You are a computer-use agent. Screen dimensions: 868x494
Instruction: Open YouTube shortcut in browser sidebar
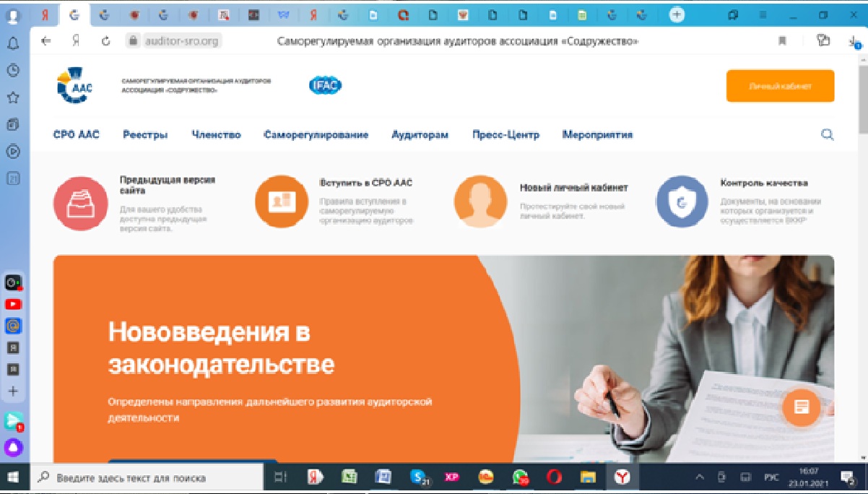tap(13, 304)
